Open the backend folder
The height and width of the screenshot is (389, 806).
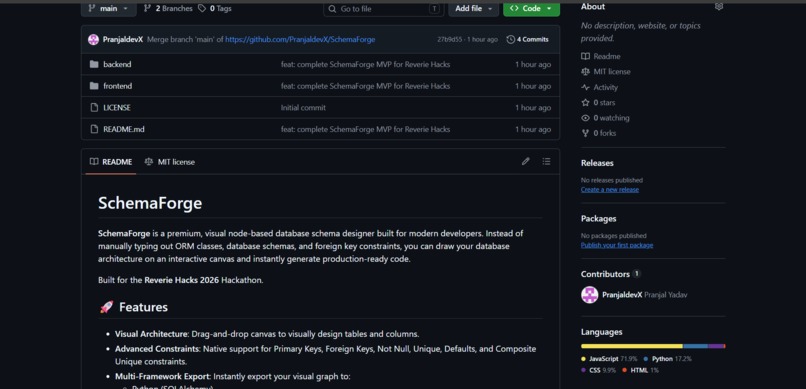coord(117,64)
